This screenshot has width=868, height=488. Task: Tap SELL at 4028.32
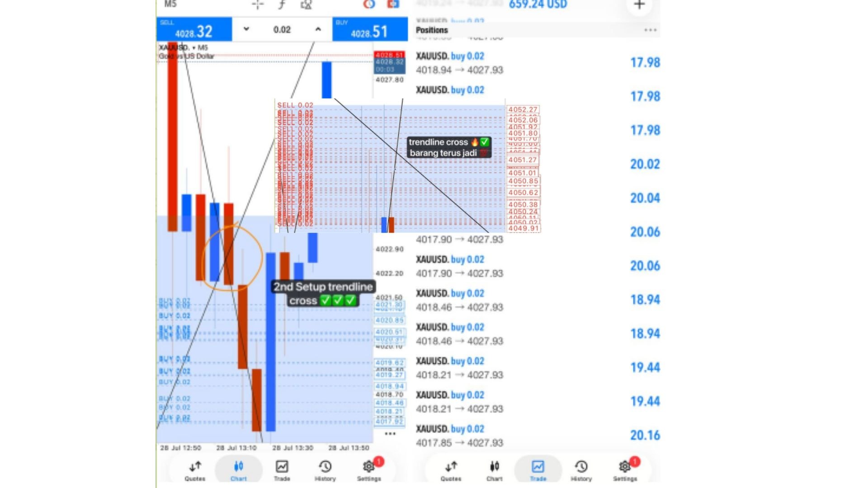pos(194,29)
